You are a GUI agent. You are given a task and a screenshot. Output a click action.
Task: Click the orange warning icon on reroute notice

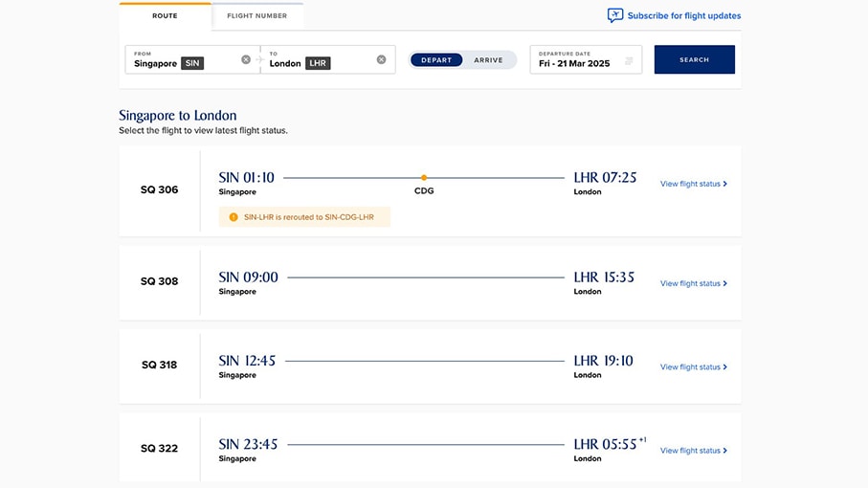234,217
